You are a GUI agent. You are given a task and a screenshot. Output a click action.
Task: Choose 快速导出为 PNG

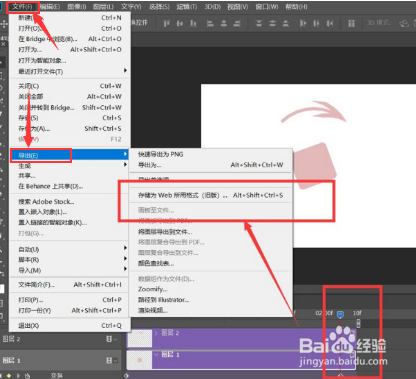211,154
